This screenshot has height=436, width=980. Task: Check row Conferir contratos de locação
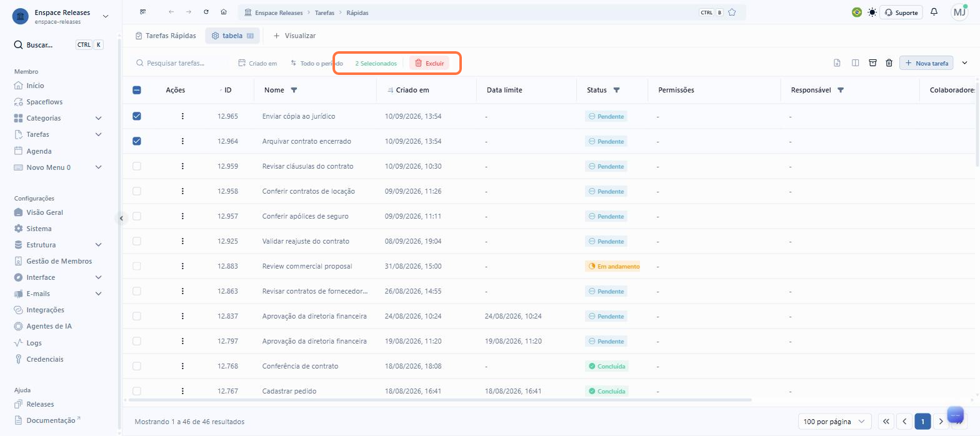point(137,191)
